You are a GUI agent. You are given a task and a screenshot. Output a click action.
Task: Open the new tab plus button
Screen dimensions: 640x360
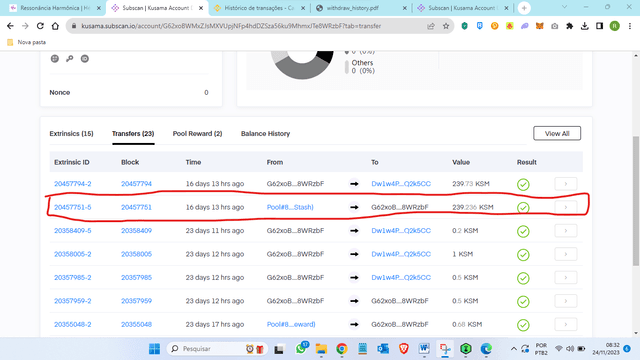click(524, 8)
